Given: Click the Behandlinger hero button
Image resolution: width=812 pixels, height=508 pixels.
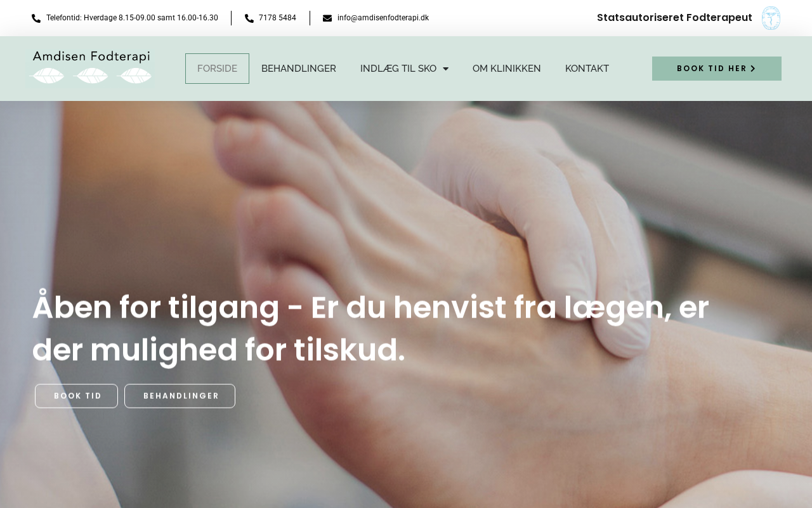Looking at the screenshot, I should click(x=180, y=396).
